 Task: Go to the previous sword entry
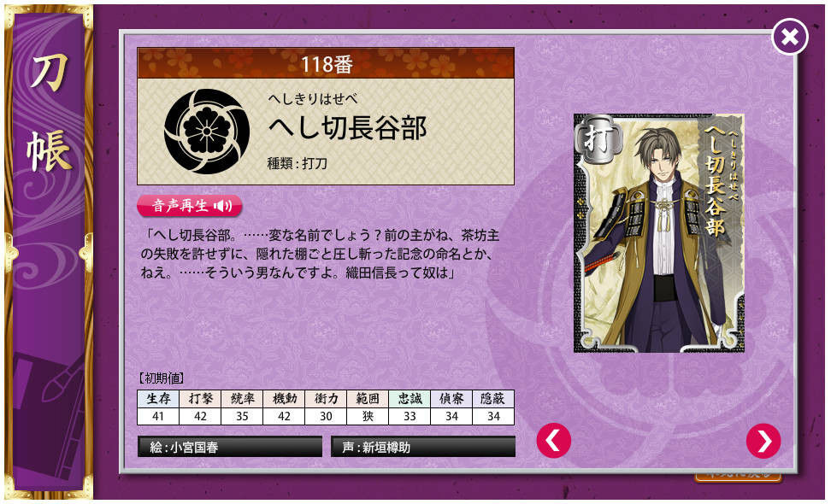coord(553,441)
